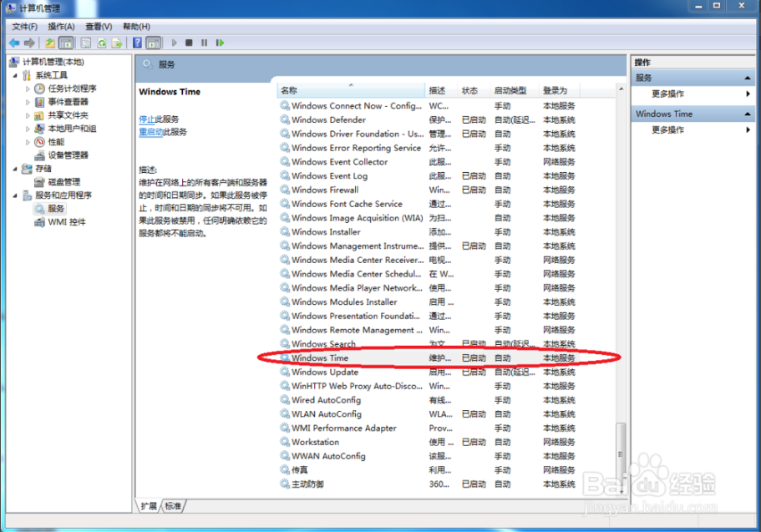Sort by the 状态 column header

click(474, 90)
